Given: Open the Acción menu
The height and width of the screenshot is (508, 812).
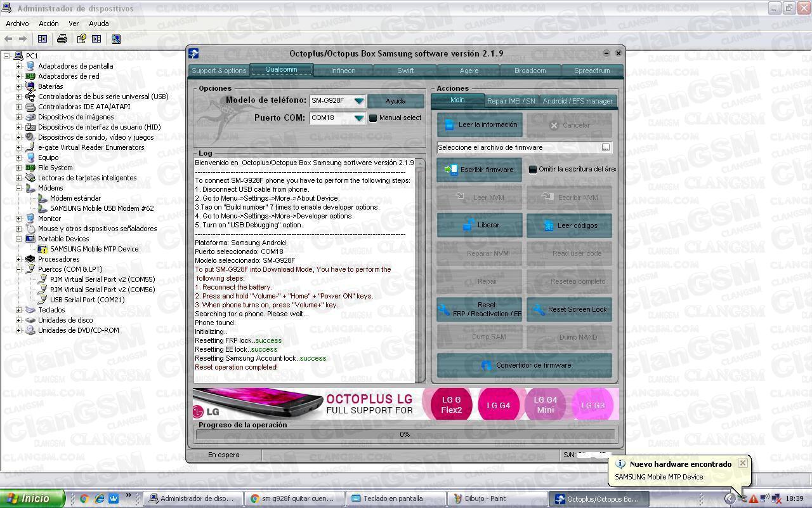Looking at the screenshot, I should point(49,23).
